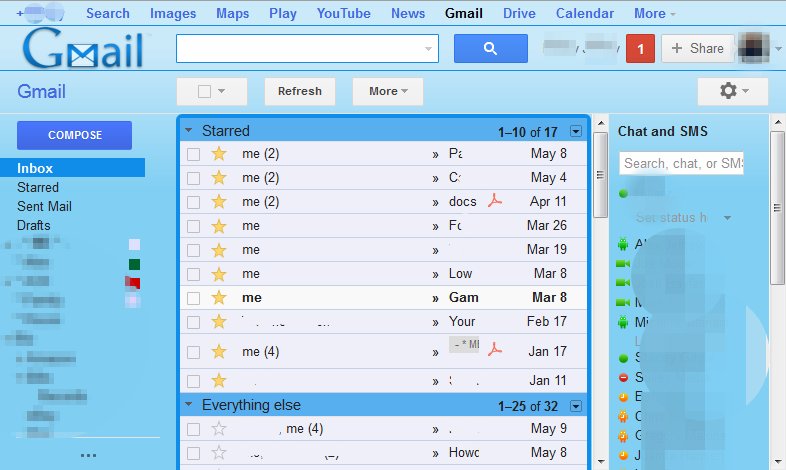Click the Gmail logo
Viewport: 786px width, 470px height.
84,48
